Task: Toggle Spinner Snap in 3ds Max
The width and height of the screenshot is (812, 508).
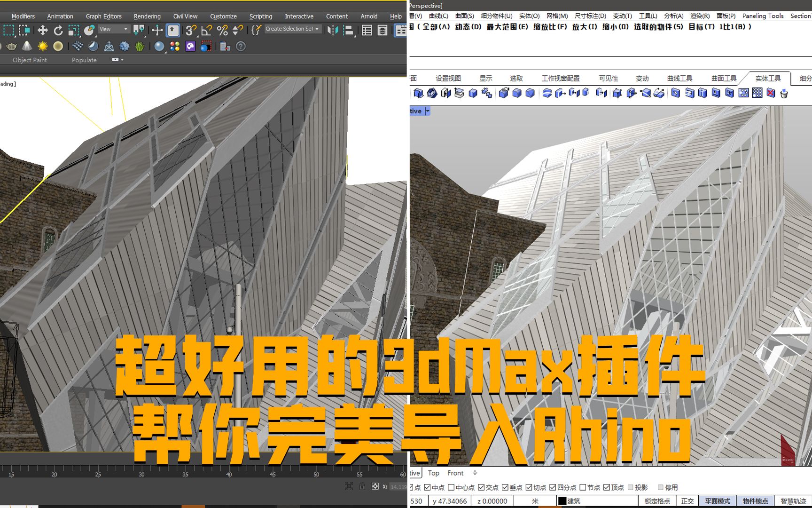Action: click(238, 31)
